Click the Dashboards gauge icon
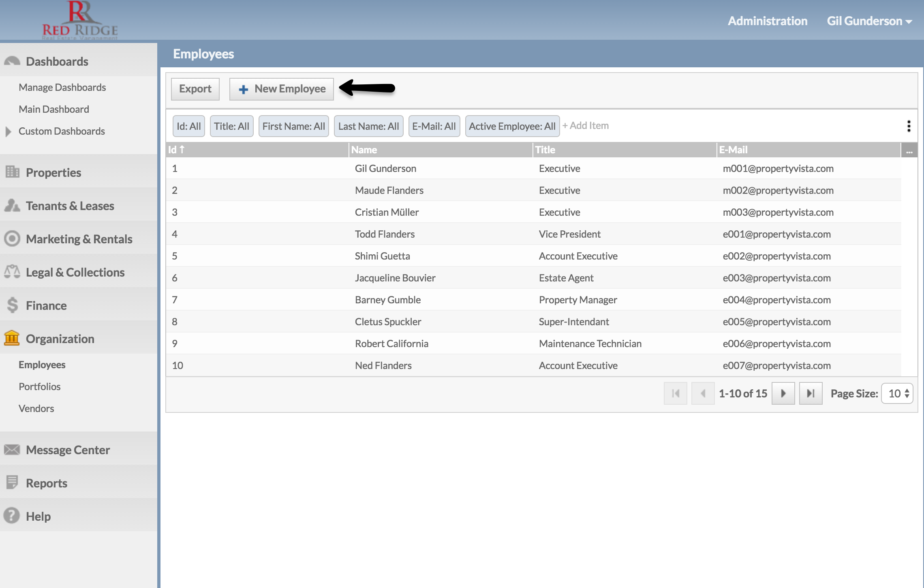This screenshot has width=924, height=588. coord(12,61)
